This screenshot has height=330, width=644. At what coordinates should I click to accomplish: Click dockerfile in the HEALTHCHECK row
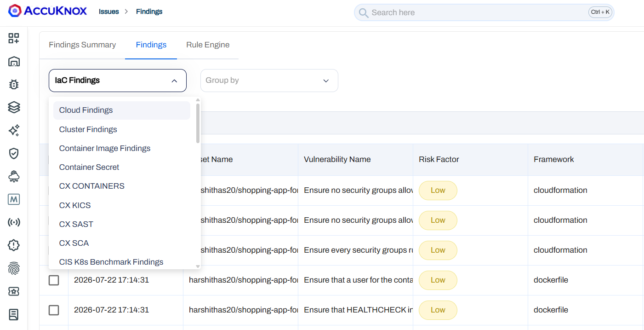coord(551,310)
